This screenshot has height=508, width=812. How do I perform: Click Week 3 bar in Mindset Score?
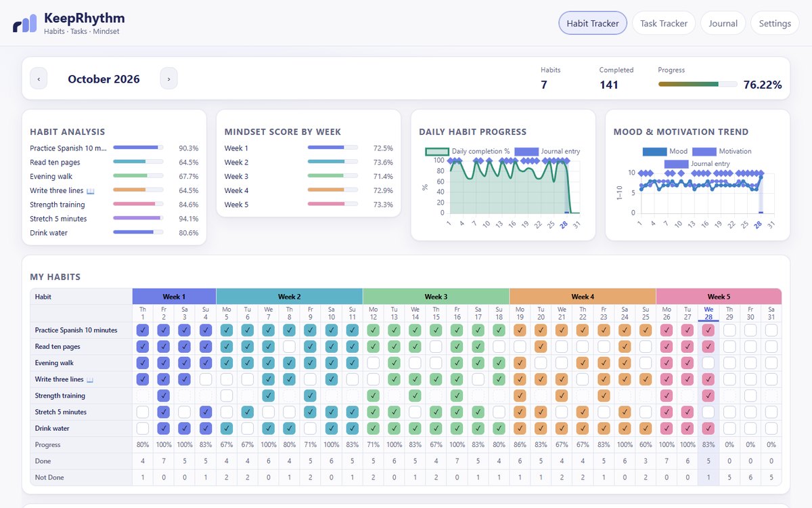click(x=333, y=176)
